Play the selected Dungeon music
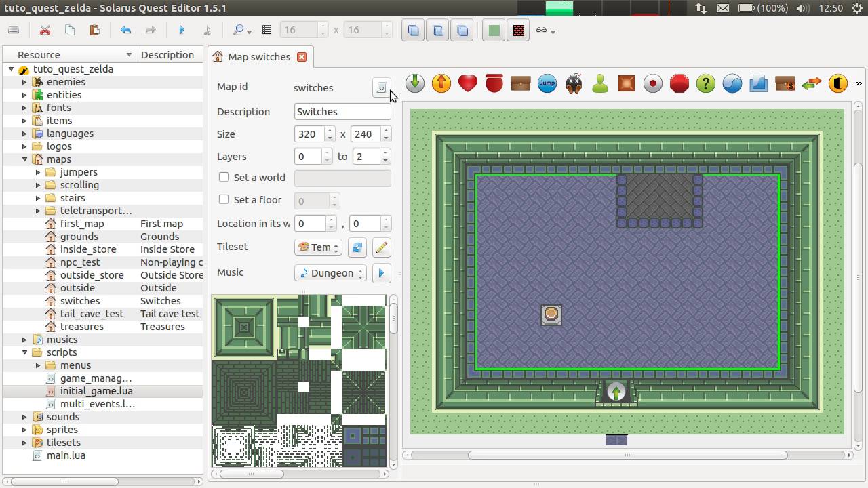Viewport: 868px width, 488px height. tap(382, 273)
